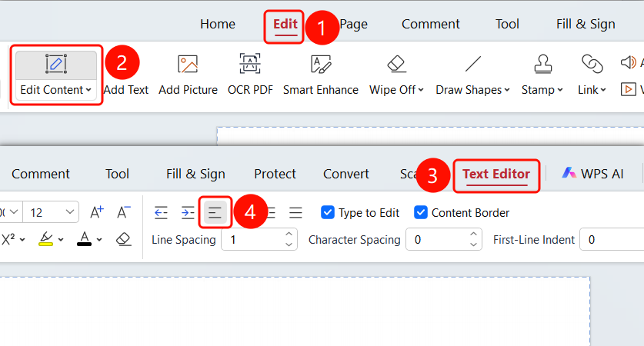Click the justify alignment icon

[295, 213]
